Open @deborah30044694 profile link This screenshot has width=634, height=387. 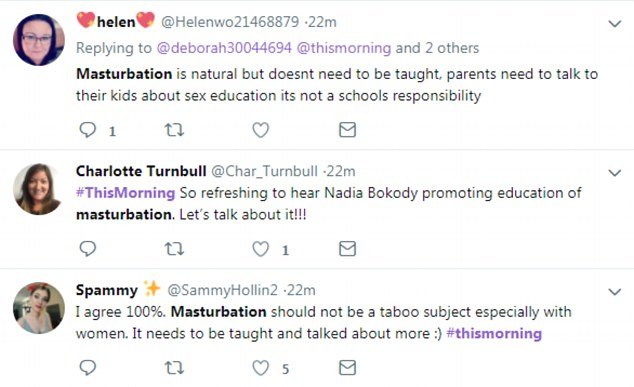click(x=224, y=48)
